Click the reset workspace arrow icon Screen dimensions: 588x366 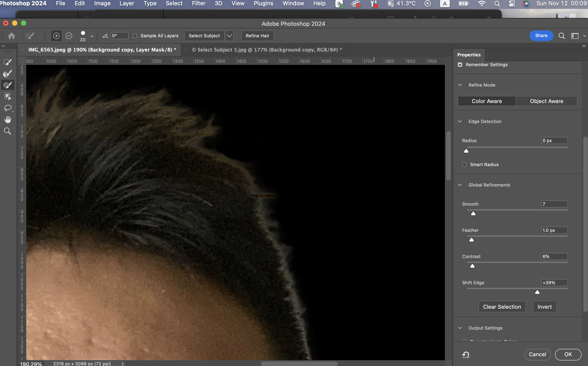pyautogui.click(x=466, y=355)
